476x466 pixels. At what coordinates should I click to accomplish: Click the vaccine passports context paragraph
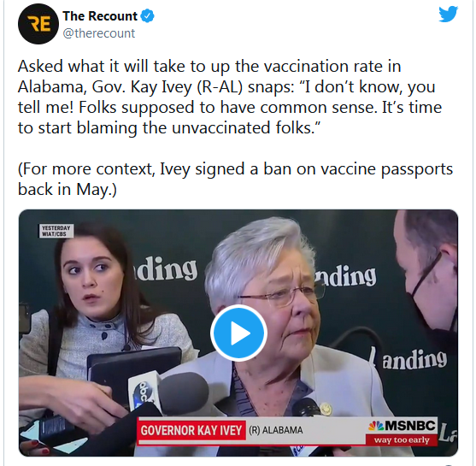point(235,179)
